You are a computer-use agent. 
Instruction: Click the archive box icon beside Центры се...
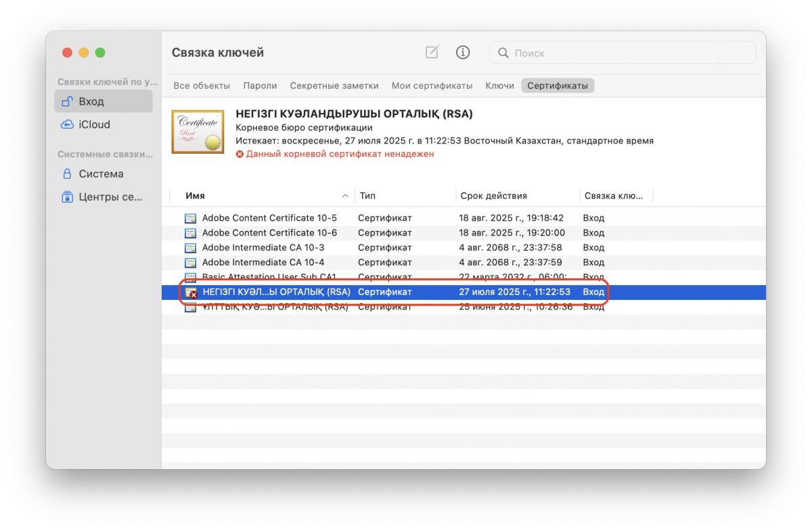[x=67, y=197]
